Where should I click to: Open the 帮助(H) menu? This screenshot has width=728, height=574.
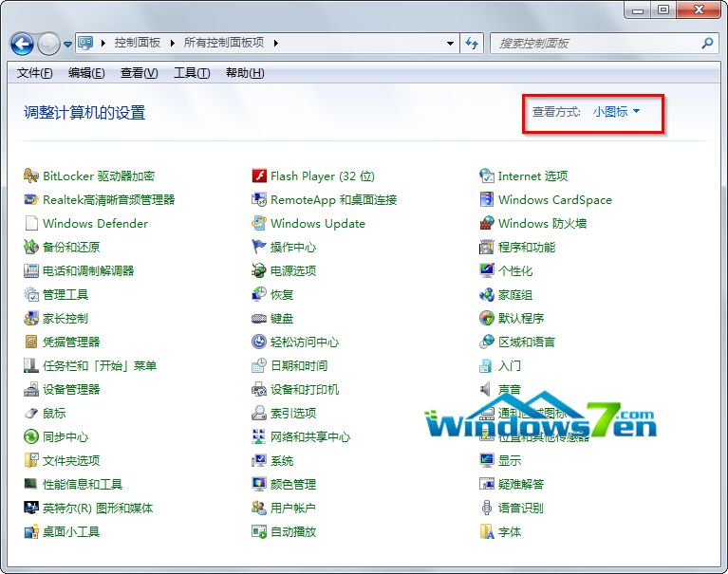(245, 73)
